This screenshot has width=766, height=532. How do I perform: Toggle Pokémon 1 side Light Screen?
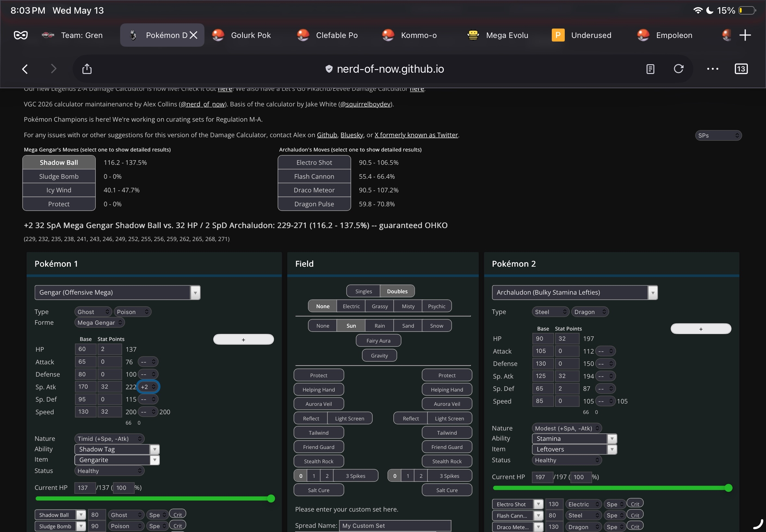tap(350, 418)
